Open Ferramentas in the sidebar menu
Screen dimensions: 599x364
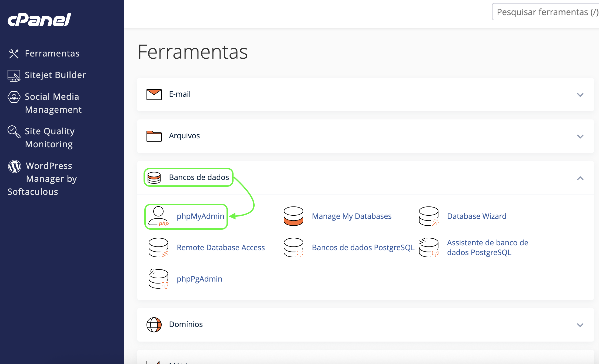pyautogui.click(x=52, y=54)
